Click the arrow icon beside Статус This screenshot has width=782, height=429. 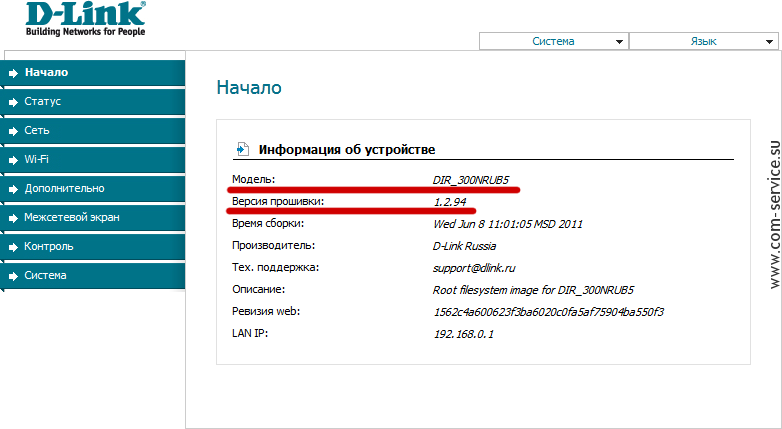click(x=13, y=102)
